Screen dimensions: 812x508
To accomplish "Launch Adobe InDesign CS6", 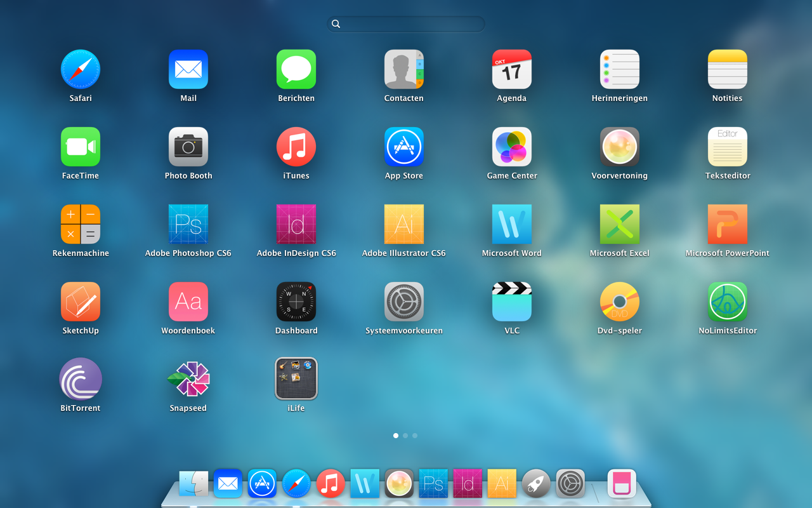I will point(296,224).
